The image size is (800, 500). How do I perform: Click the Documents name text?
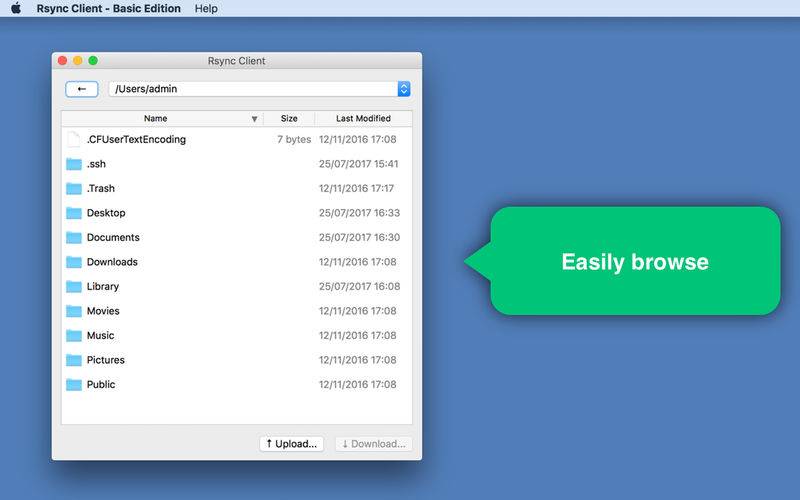click(113, 237)
